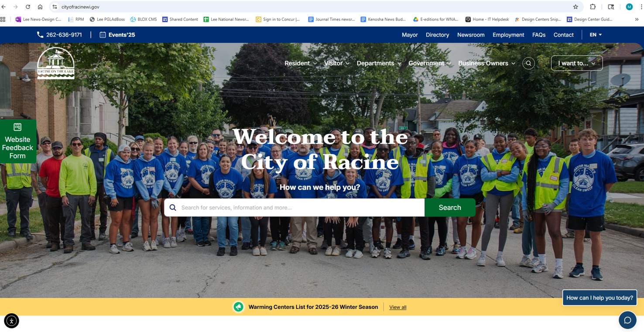
Task: Open the Website Feedback Form
Action: coord(18,142)
